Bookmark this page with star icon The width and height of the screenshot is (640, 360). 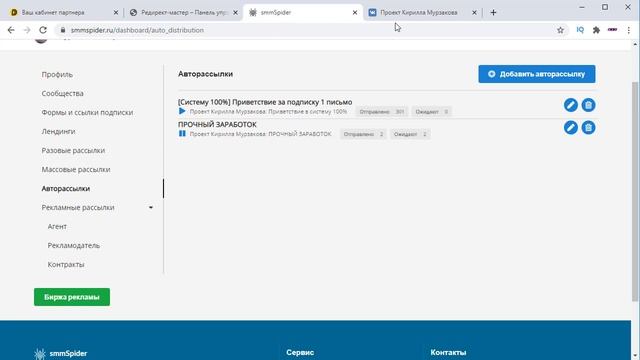560,30
